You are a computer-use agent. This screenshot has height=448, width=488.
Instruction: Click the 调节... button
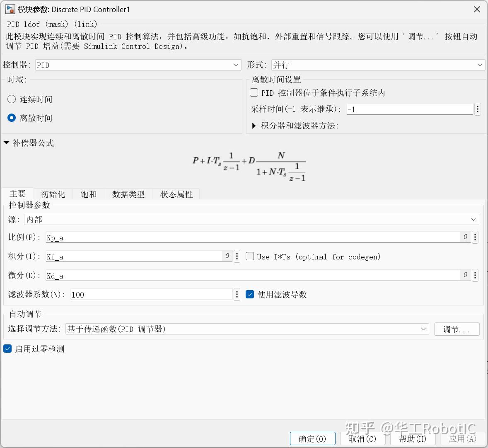click(x=457, y=329)
